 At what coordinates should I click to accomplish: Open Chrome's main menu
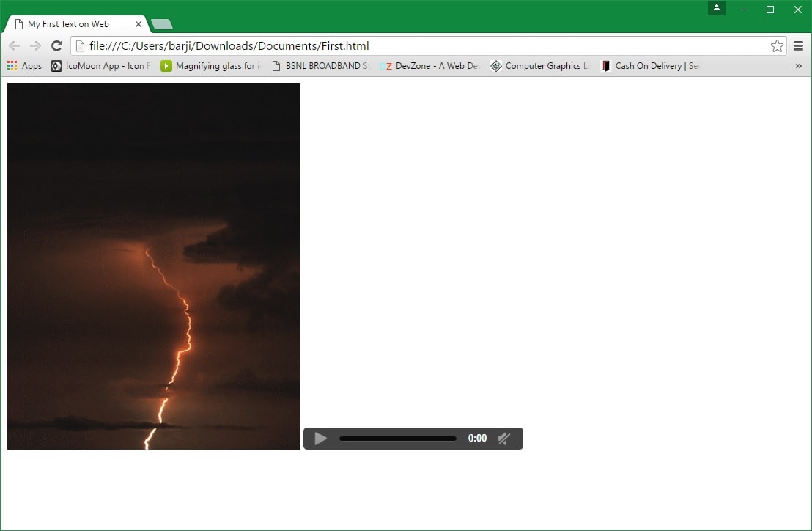(x=798, y=45)
